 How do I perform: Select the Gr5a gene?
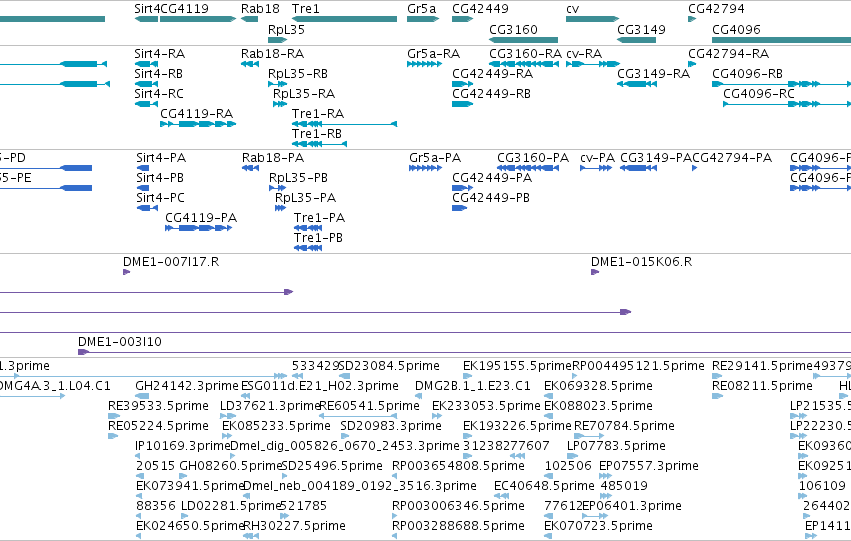pos(423,19)
